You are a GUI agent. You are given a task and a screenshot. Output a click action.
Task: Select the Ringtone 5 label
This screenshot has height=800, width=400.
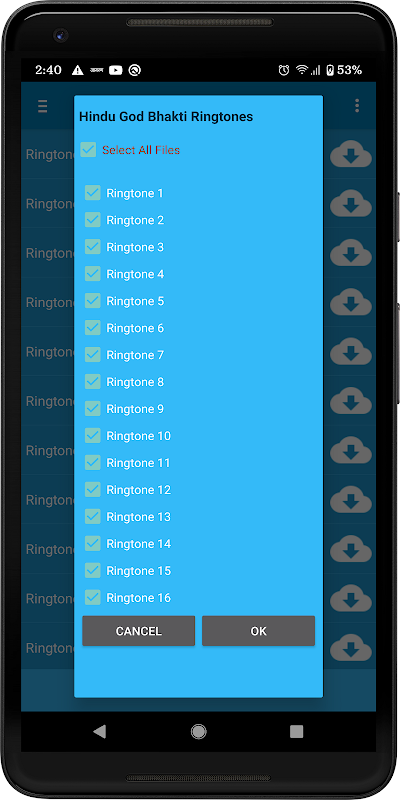tap(135, 301)
